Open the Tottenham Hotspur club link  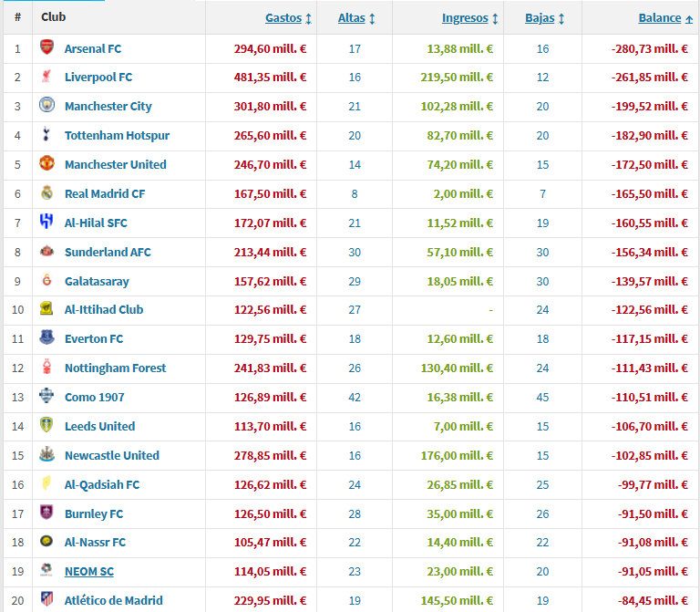(x=117, y=135)
